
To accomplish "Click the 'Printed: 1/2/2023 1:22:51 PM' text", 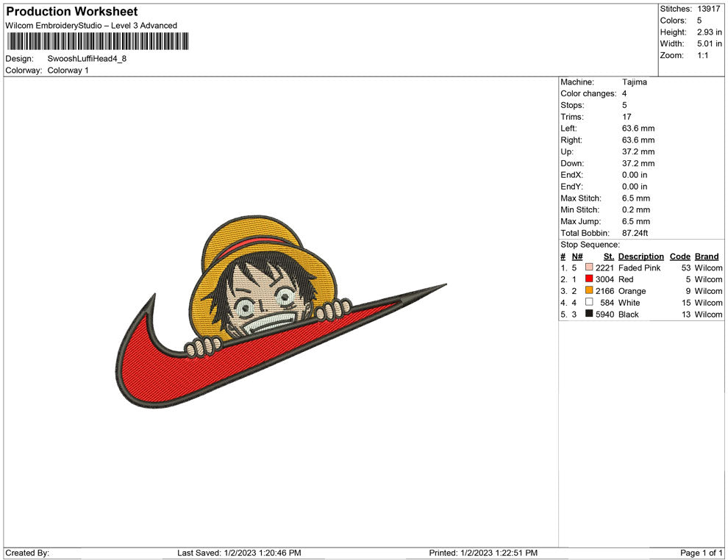I will pos(483,553).
